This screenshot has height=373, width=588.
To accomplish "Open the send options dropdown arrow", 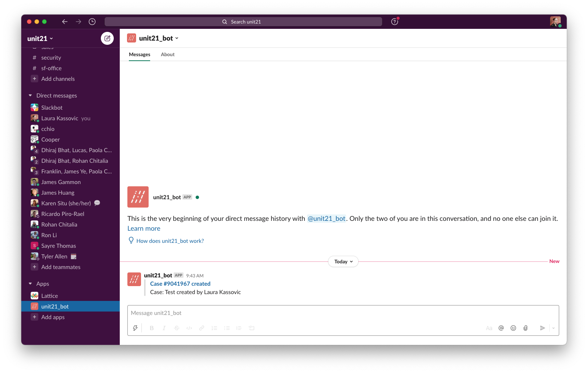I will (554, 328).
